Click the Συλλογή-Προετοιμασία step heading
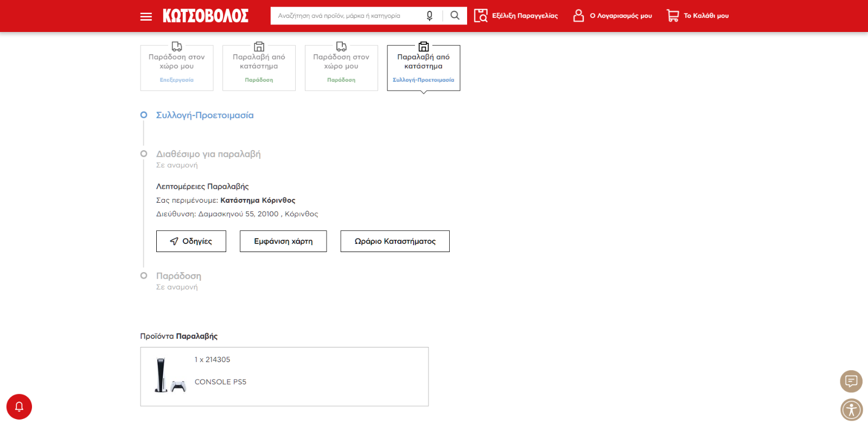 (x=205, y=115)
